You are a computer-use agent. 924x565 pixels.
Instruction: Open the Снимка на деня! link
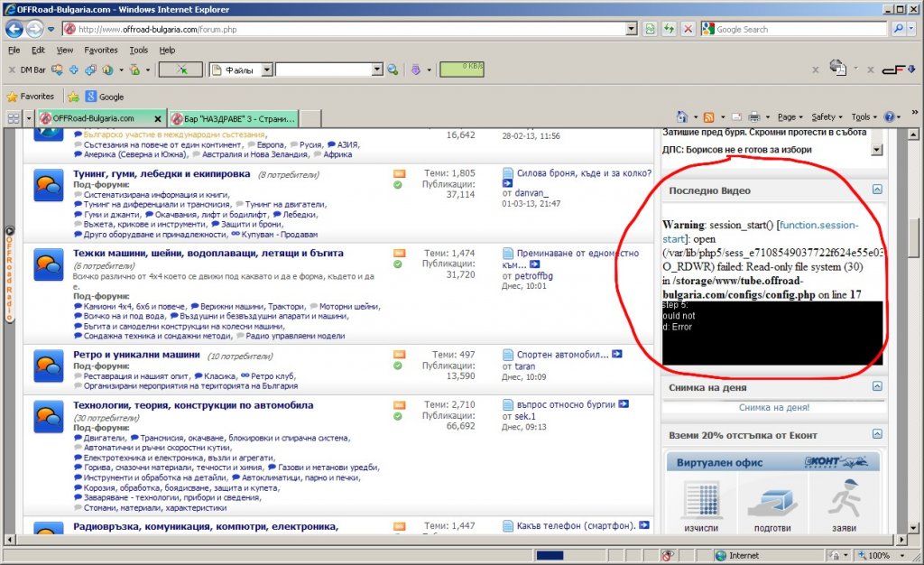773,407
